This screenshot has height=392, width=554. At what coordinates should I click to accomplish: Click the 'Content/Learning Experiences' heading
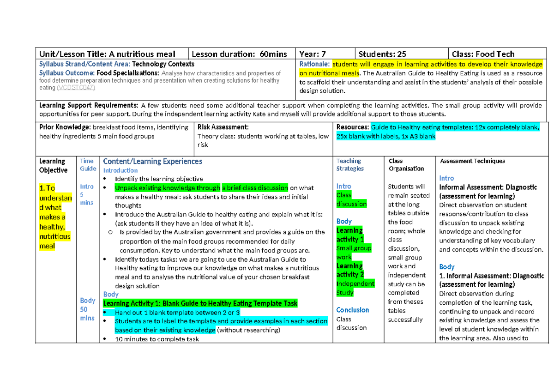pos(153,161)
